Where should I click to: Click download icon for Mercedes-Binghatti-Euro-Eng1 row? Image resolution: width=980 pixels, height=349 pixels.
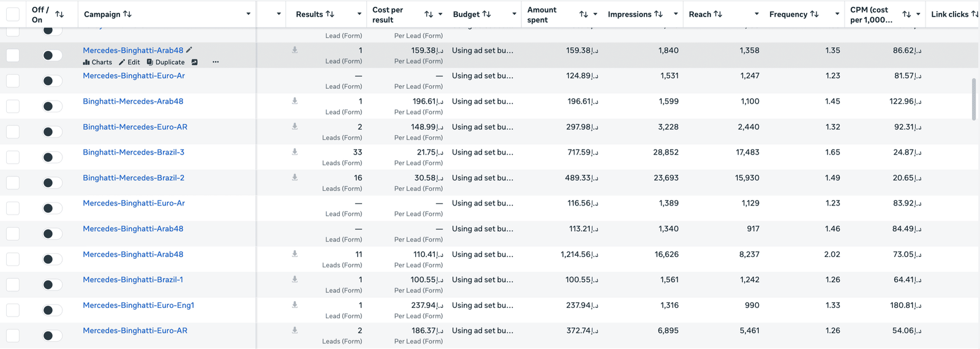[295, 305]
